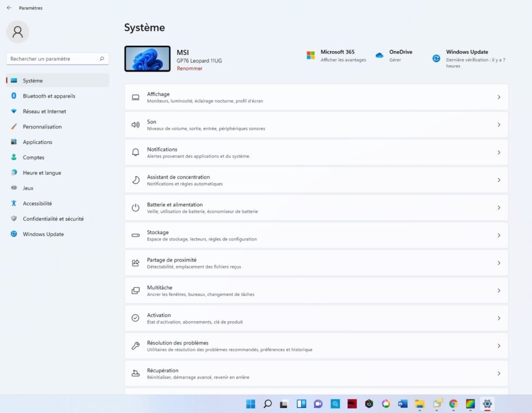Click the Windows Update status icon

click(x=435, y=58)
